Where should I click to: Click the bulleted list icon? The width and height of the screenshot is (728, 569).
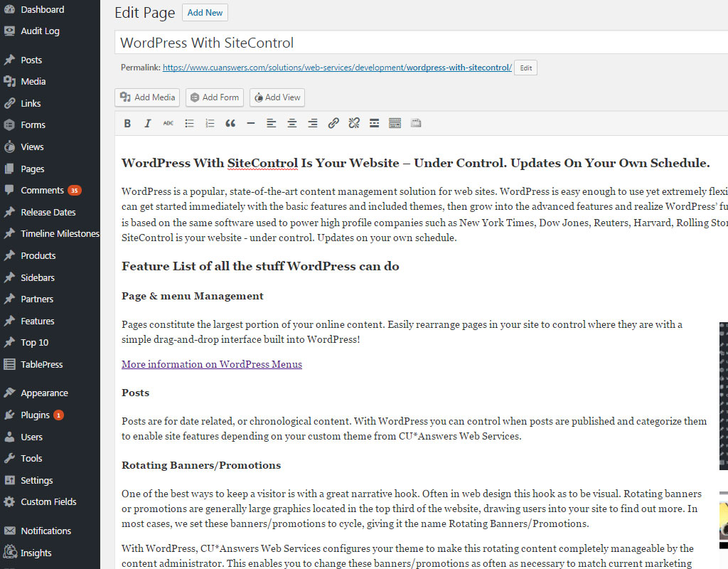click(x=189, y=124)
